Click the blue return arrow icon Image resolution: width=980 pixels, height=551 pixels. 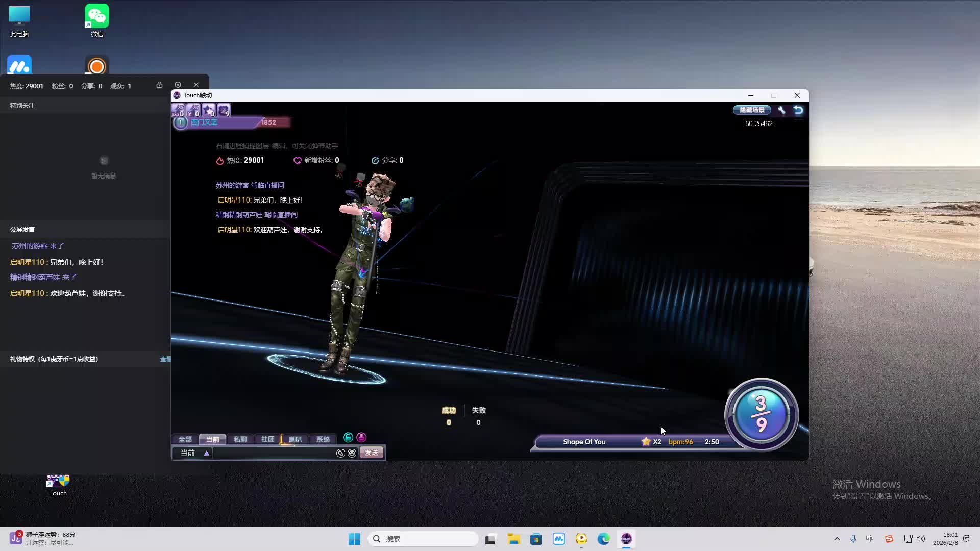pos(798,110)
